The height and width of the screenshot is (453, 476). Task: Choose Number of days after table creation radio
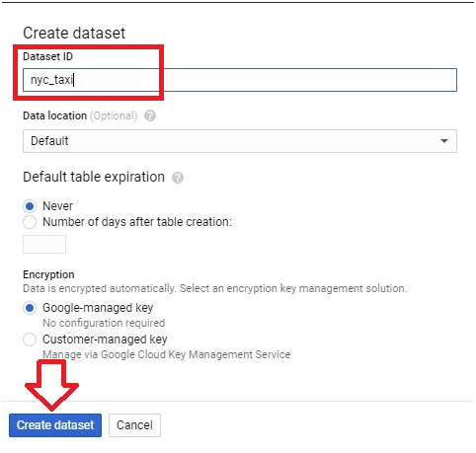coord(30,222)
